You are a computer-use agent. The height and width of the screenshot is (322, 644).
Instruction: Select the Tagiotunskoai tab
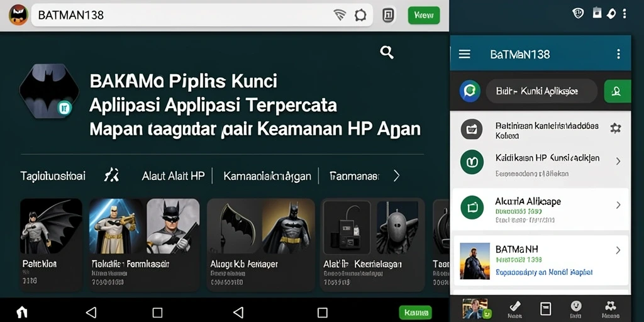tap(53, 176)
